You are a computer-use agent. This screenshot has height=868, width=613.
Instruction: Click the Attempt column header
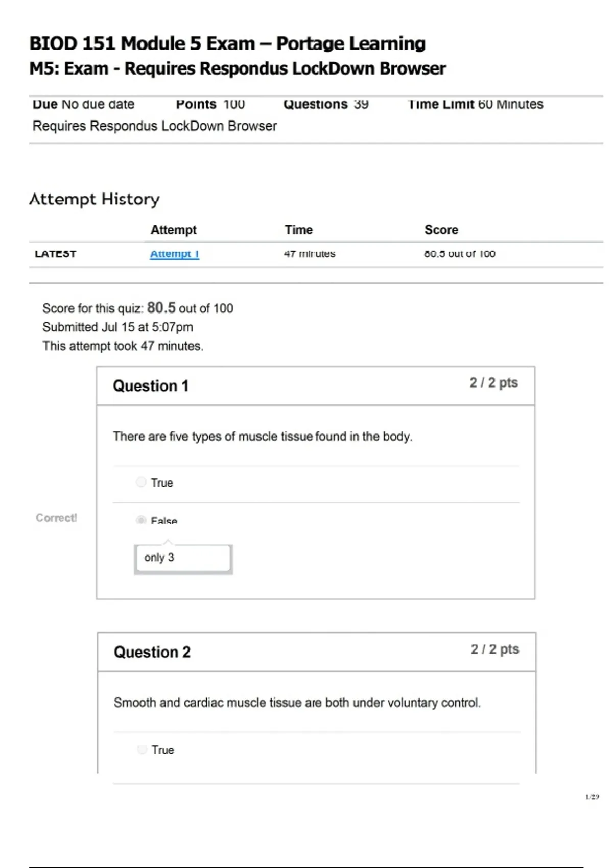(x=173, y=230)
